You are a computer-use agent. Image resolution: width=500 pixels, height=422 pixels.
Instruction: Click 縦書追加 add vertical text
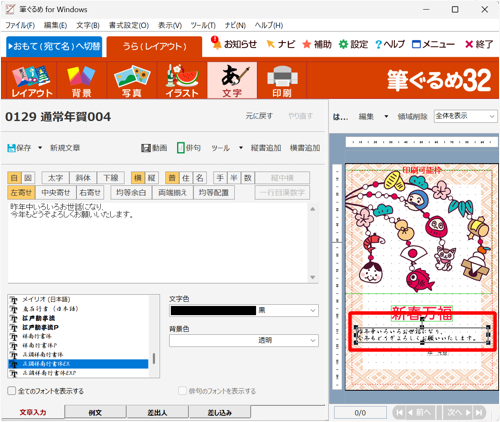point(266,148)
